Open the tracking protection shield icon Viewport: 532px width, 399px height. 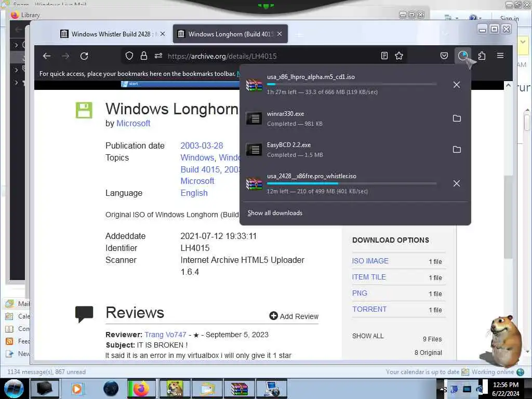(x=129, y=56)
